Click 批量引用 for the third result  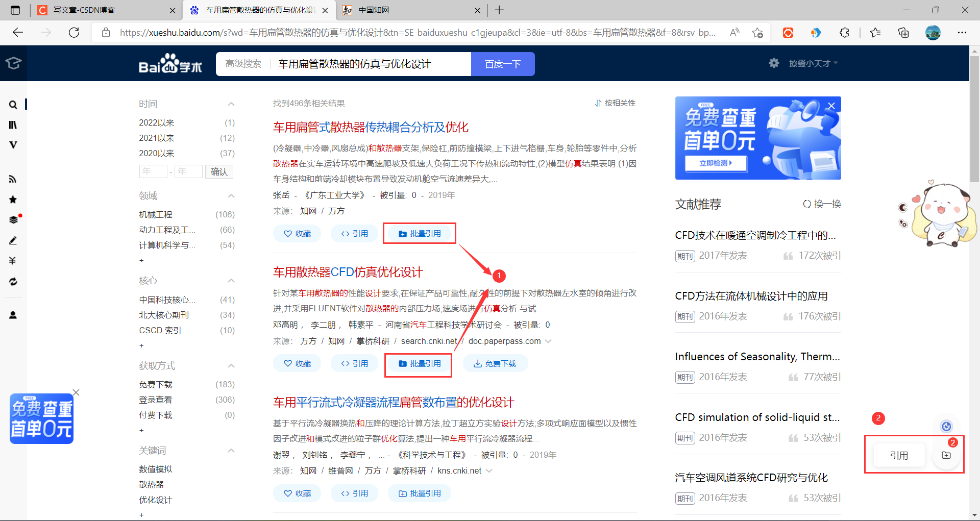(x=420, y=493)
